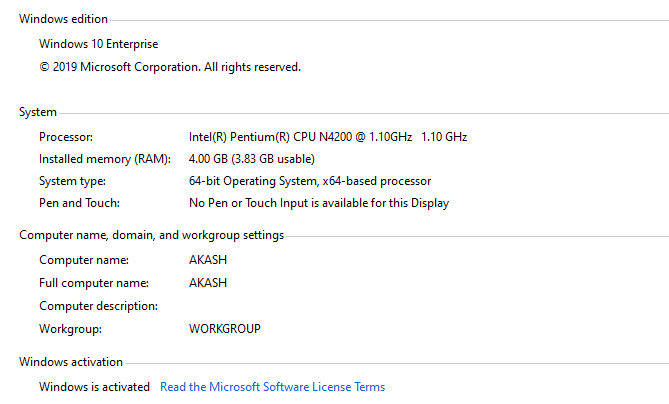
Task: Click the 'Windows is activated' status text
Action: coord(94,387)
